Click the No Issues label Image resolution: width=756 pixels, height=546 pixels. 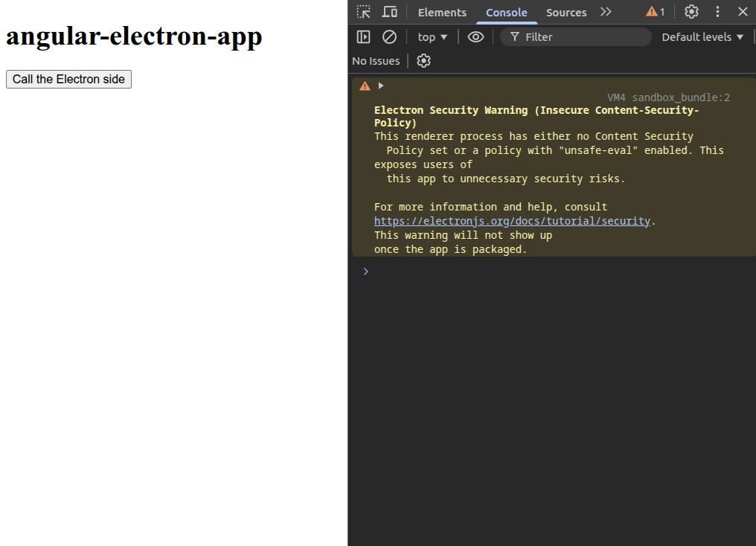coord(376,61)
